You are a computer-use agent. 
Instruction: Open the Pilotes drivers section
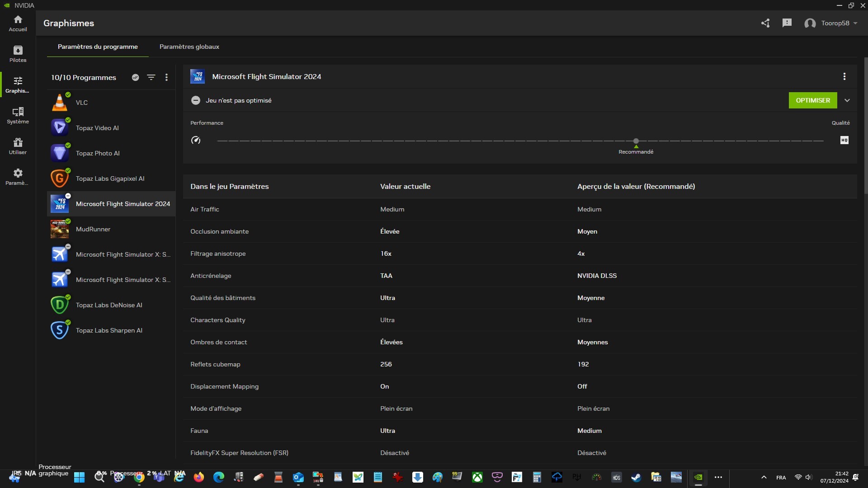[x=18, y=54]
